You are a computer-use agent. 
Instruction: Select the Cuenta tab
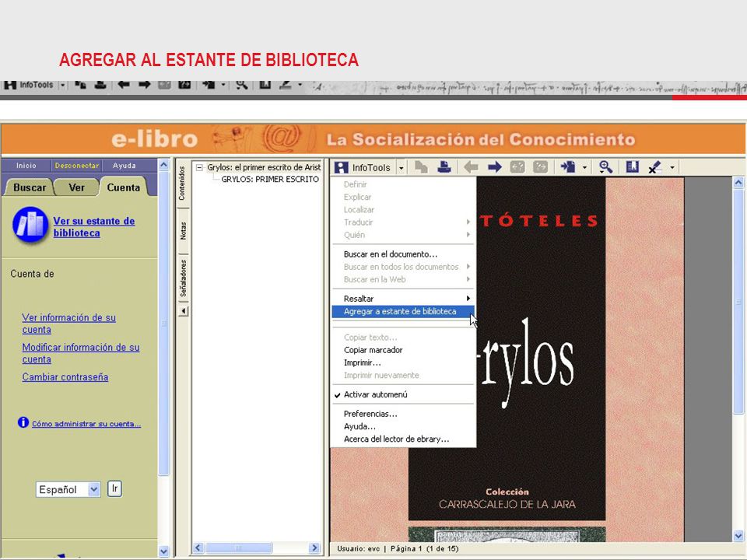click(124, 187)
